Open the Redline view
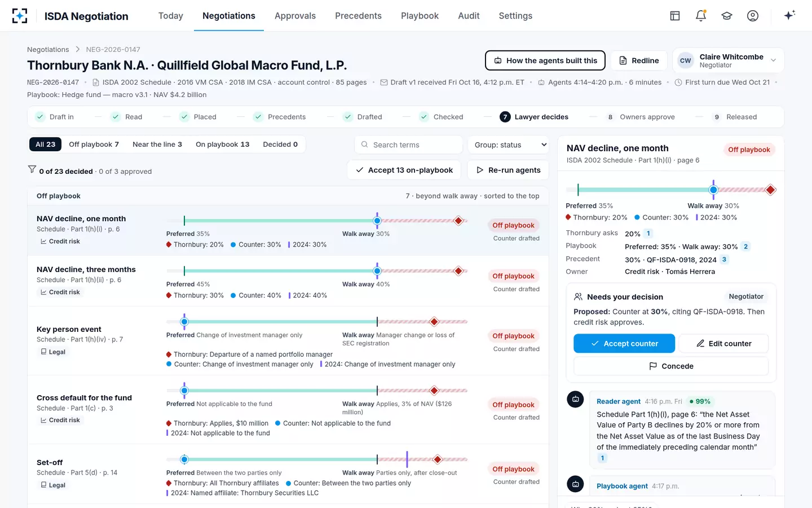Image resolution: width=812 pixels, height=508 pixels. pyautogui.click(x=639, y=60)
